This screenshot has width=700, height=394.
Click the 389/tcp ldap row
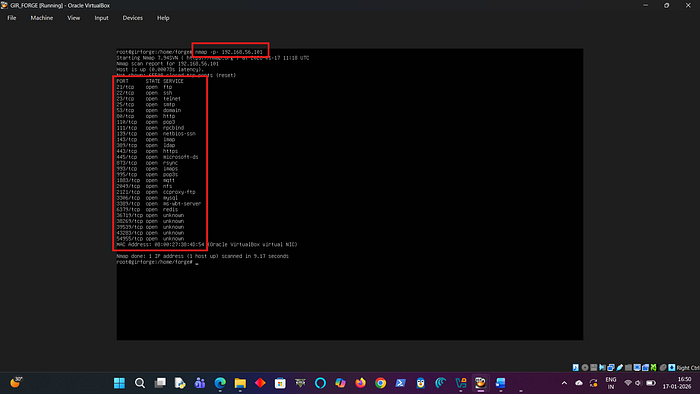(x=146, y=145)
